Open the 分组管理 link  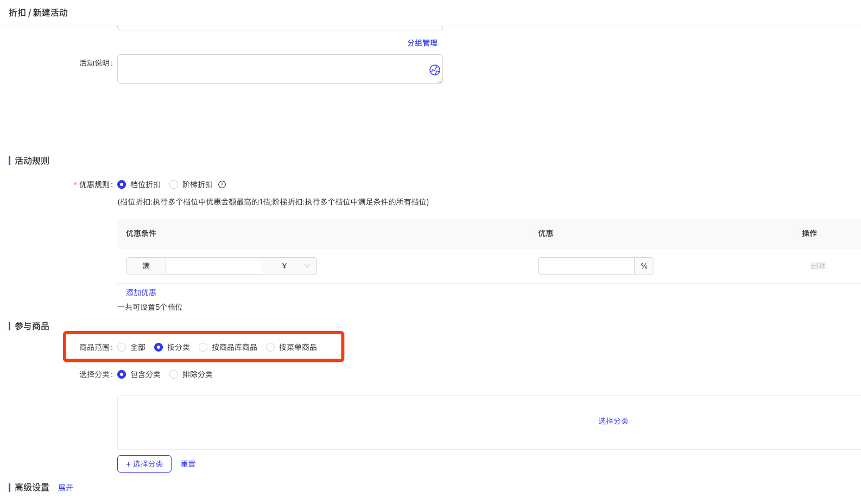pyautogui.click(x=422, y=43)
